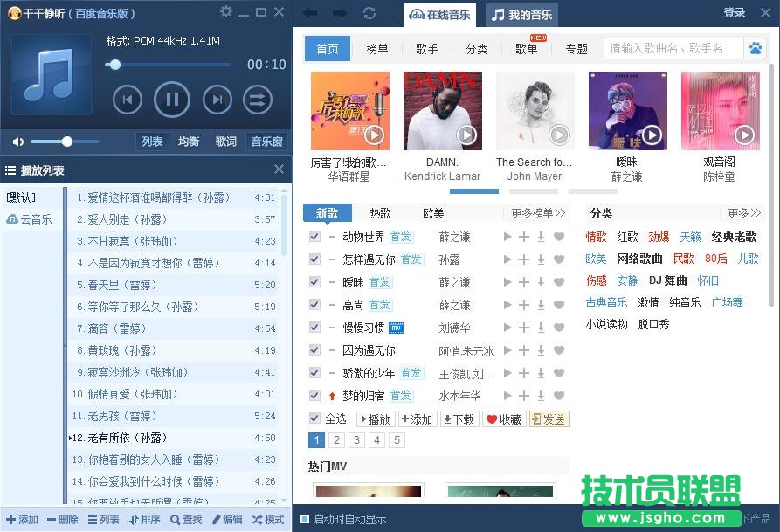
Task: Close the playlist panel with the X
Action: (x=279, y=169)
